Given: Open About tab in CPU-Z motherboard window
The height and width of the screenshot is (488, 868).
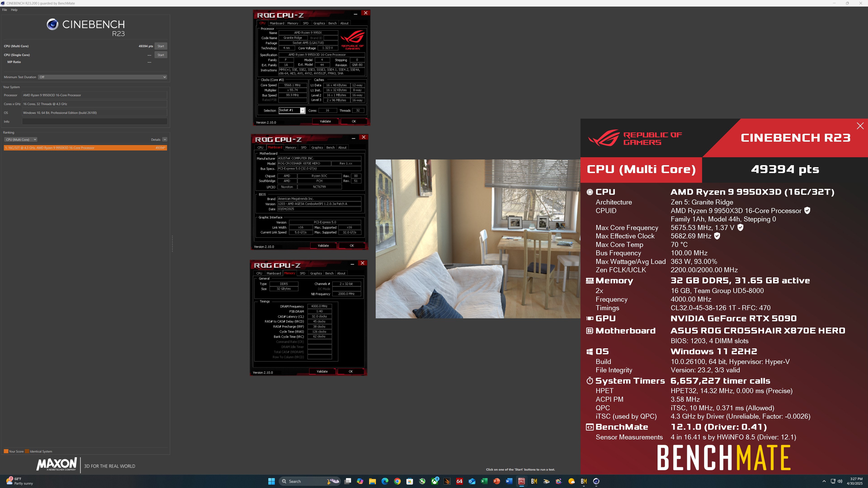Looking at the screenshot, I should pyautogui.click(x=342, y=148).
